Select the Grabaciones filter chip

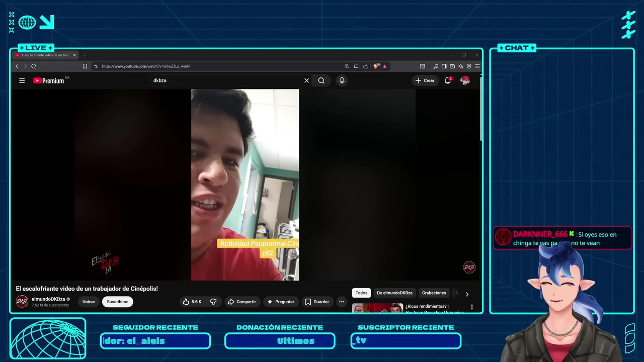pyautogui.click(x=434, y=293)
